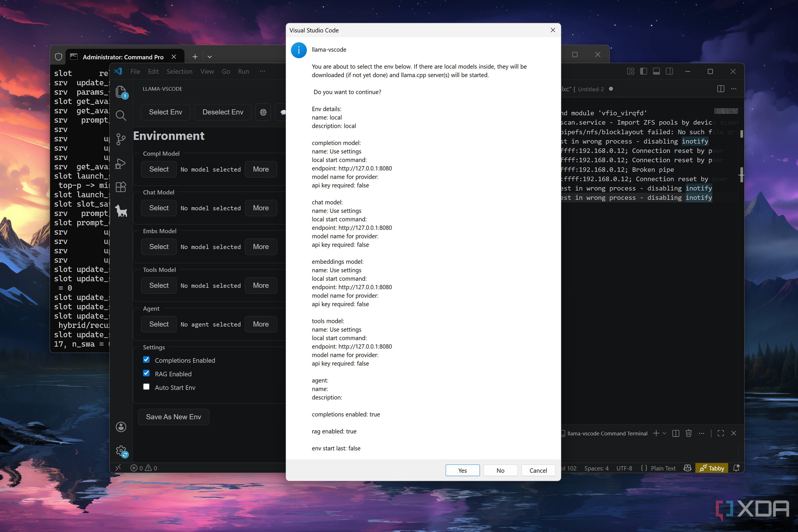Open the Explorer icon in VS Code activity bar

(121, 92)
